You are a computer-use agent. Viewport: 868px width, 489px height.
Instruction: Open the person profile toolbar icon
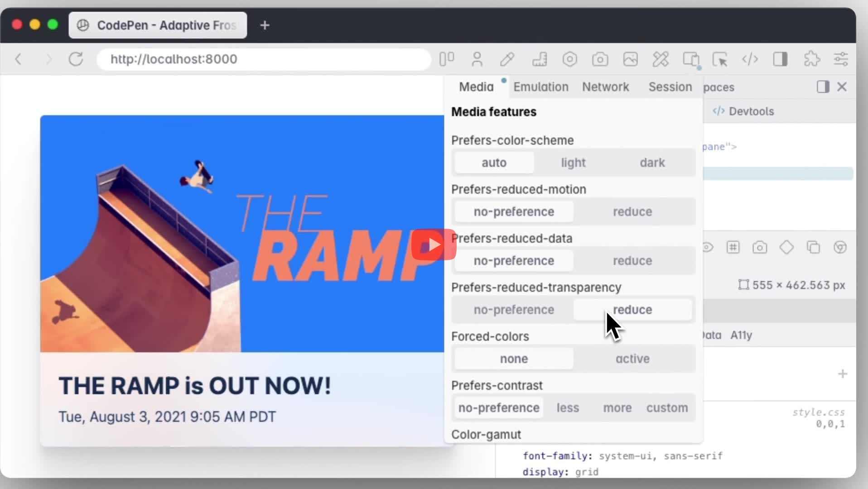click(477, 59)
